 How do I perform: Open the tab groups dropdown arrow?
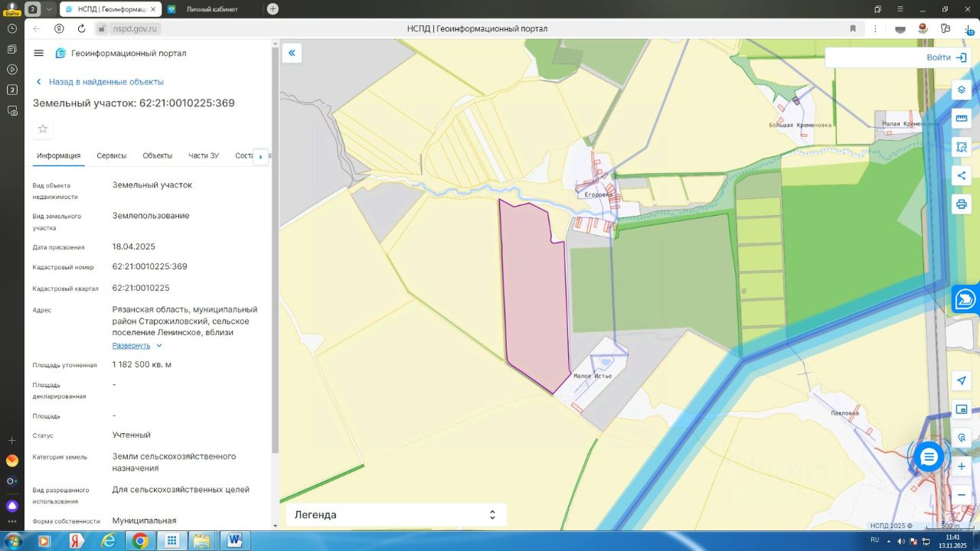click(x=49, y=9)
